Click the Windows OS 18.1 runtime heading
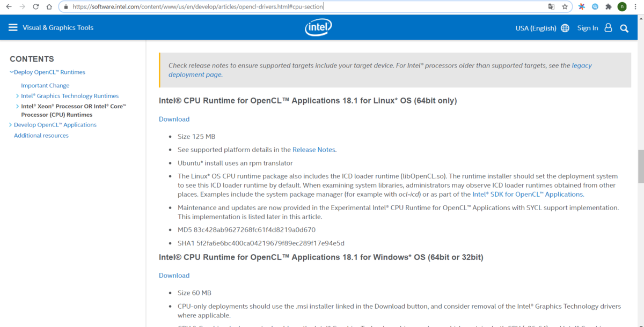The width and height of the screenshot is (644, 327). point(321,257)
